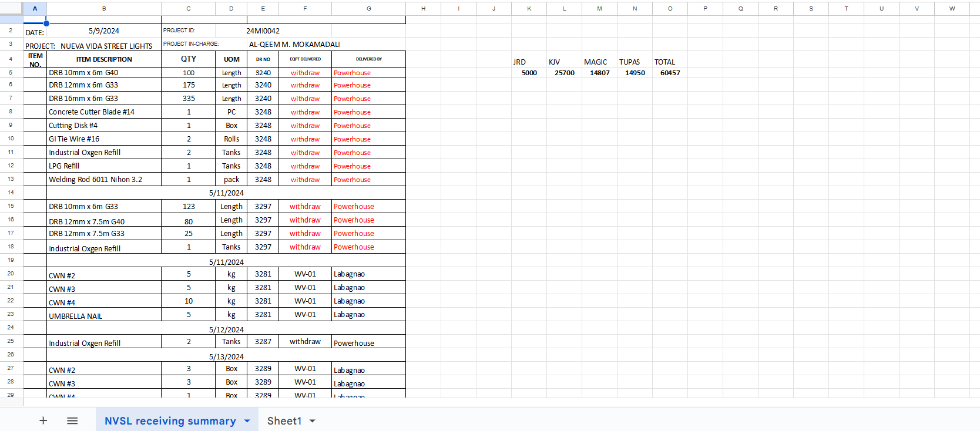Image resolution: width=980 pixels, height=431 pixels.
Task: Select the cell AL-QEEM M. MOKAMADALI
Action: pos(294,45)
